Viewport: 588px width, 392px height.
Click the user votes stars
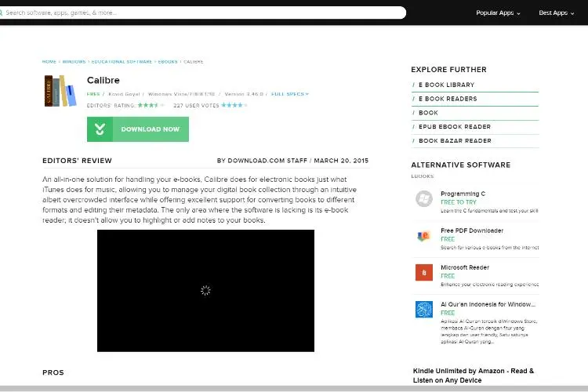(234, 105)
